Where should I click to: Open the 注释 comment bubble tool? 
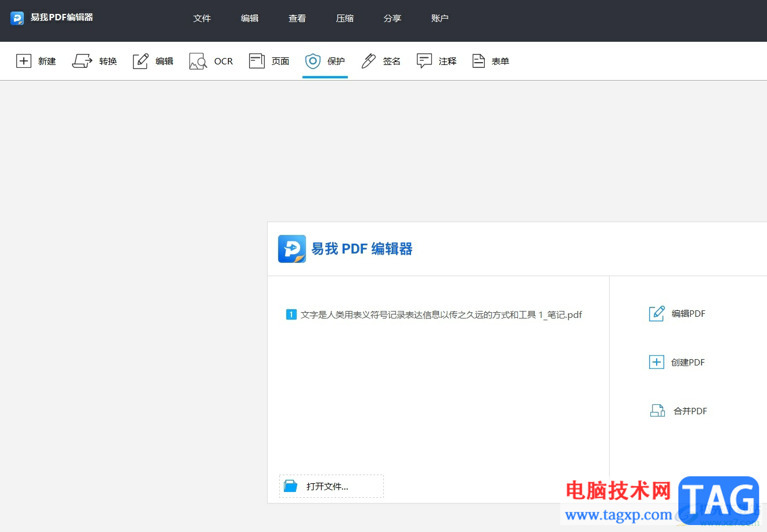coord(437,61)
